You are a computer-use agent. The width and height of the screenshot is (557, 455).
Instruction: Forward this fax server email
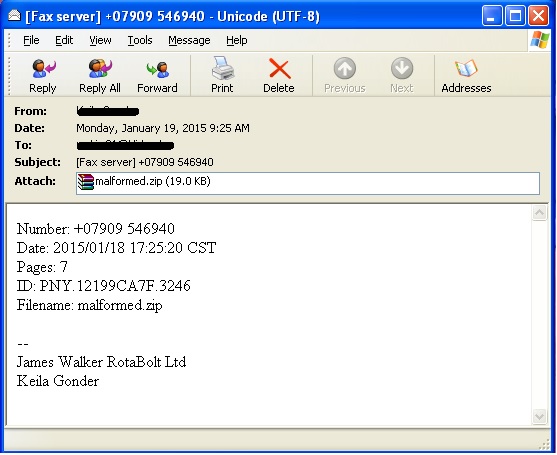coord(157,76)
